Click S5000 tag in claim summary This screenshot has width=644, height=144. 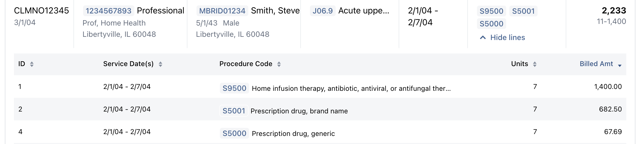coord(491,24)
